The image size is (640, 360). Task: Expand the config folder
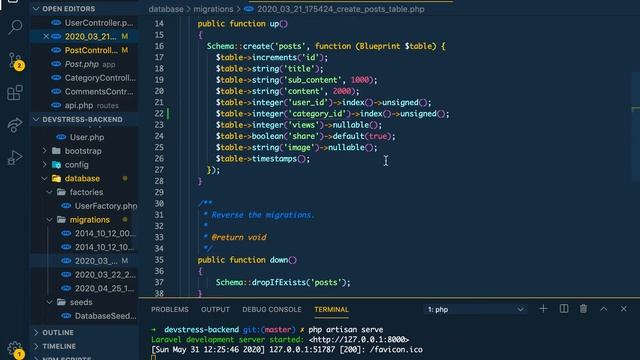point(84,164)
